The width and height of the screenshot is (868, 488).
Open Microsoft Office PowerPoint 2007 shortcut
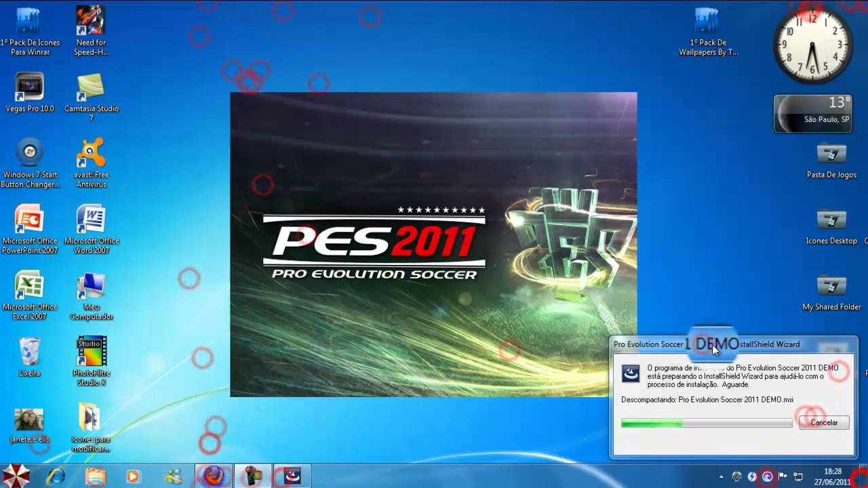(29, 230)
